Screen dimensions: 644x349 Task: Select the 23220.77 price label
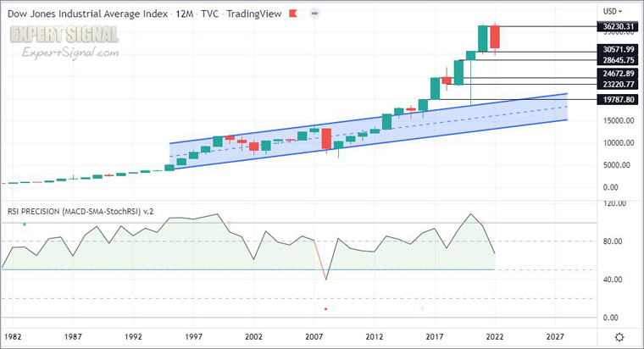pos(618,84)
